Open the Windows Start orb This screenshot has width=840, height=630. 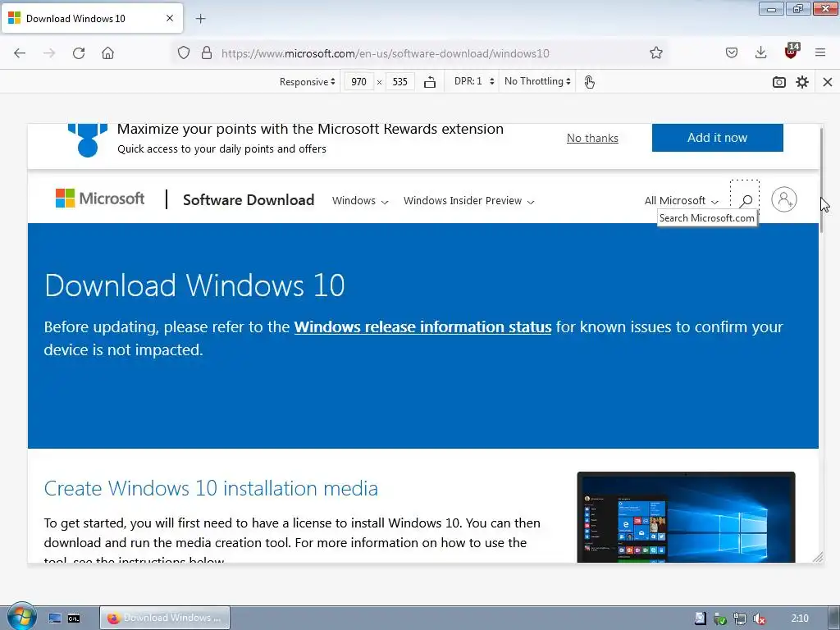click(x=21, y=617)
